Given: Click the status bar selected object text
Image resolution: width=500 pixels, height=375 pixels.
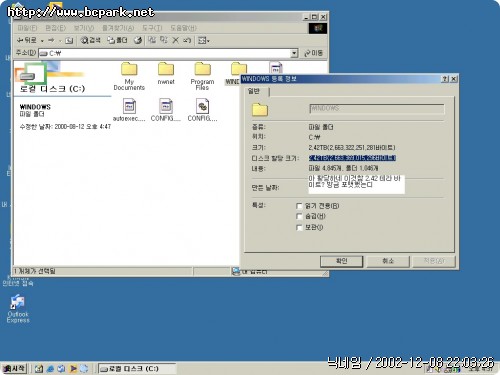Looking at the screenshot, I should click(x=35, y=271).
